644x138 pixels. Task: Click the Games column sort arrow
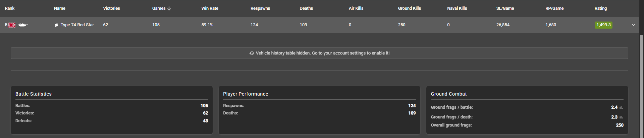(169, 8)
